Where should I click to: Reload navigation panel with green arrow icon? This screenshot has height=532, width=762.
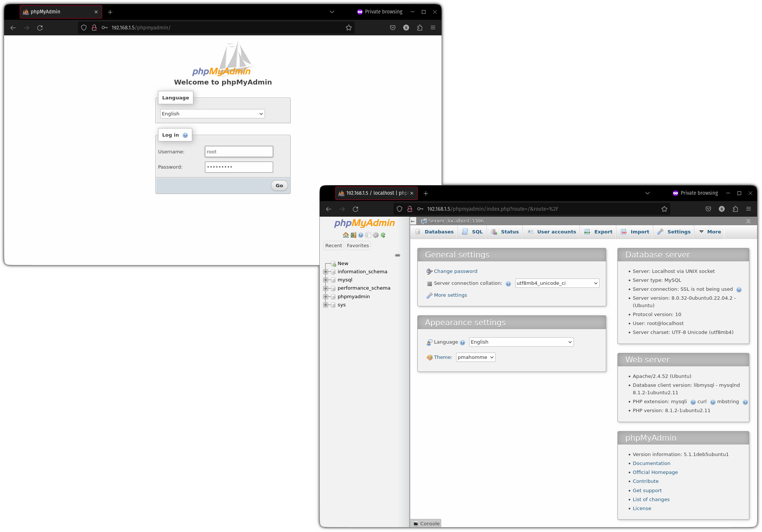[x=383, y=235]
